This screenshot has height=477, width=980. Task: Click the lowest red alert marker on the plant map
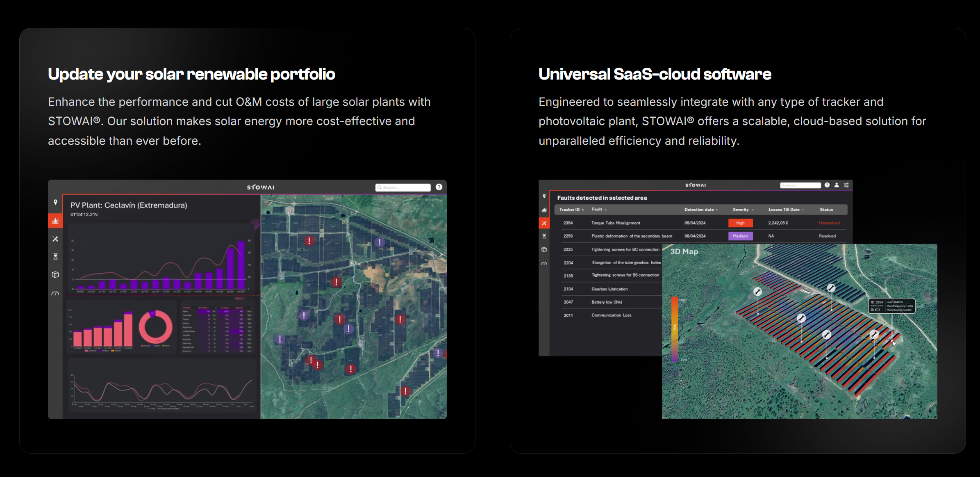point(405,391)
